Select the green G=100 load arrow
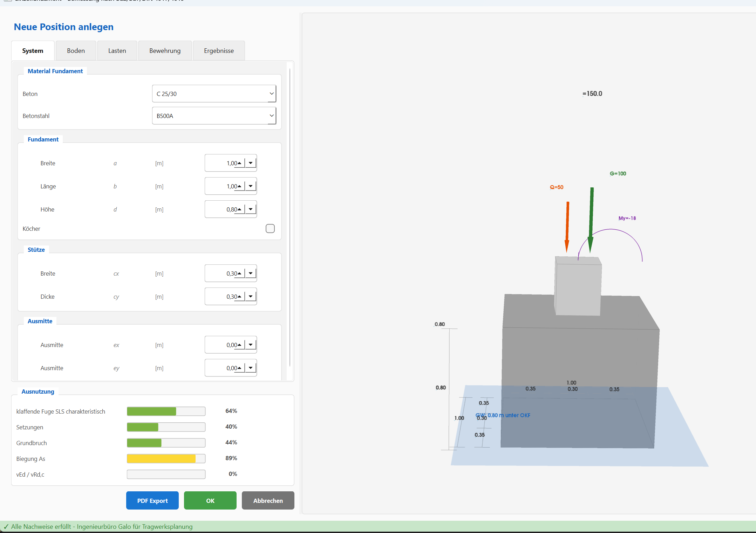The width and height of the screenshot is (756, 533). 591,220
